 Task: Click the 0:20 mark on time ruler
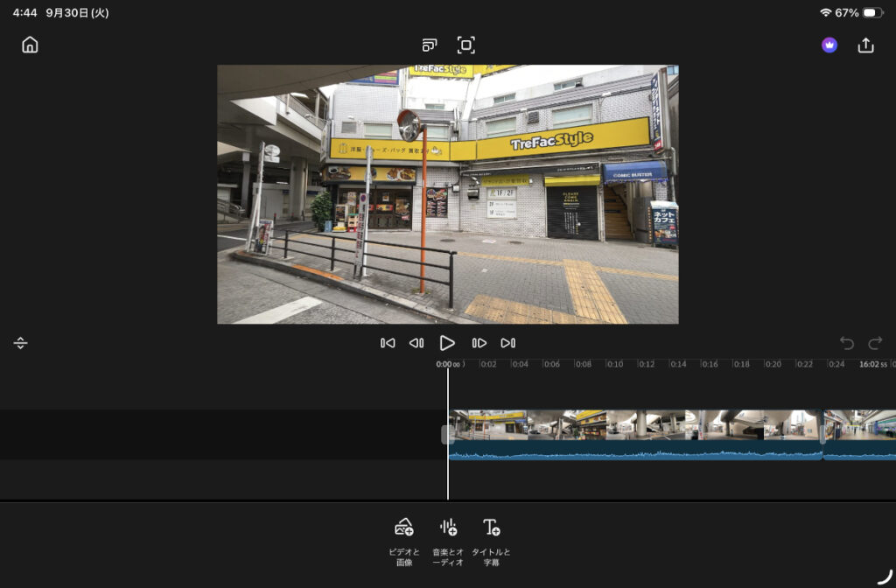[773, 364]
